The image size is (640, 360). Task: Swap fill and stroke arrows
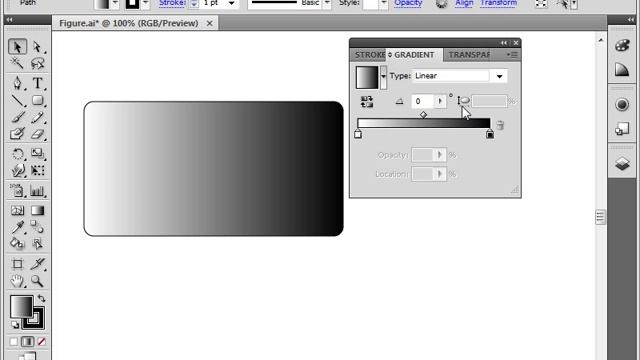pyautogui.click(x=41, y=298)
